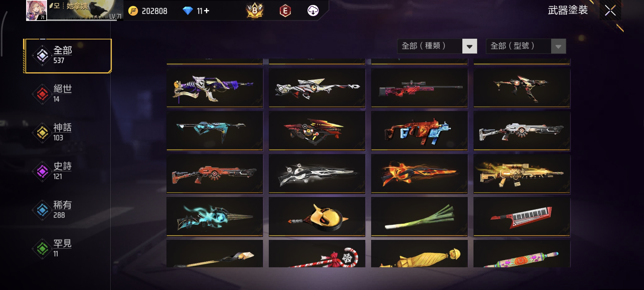
Task: Pick the orange and blue Vector skin
Action: pyautogui.click(x=419, y=131)
